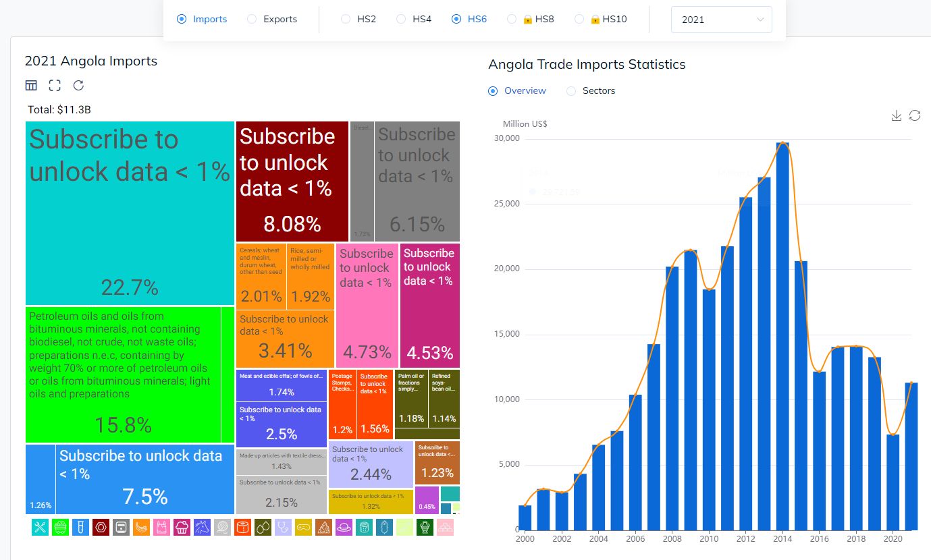
Task: Click the banana category icon
Action: pos(141,527)
